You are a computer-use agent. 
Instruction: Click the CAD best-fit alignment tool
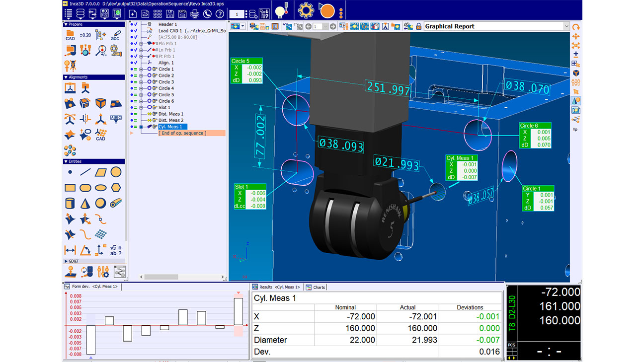pyautogui.click(x=101, y=135)
